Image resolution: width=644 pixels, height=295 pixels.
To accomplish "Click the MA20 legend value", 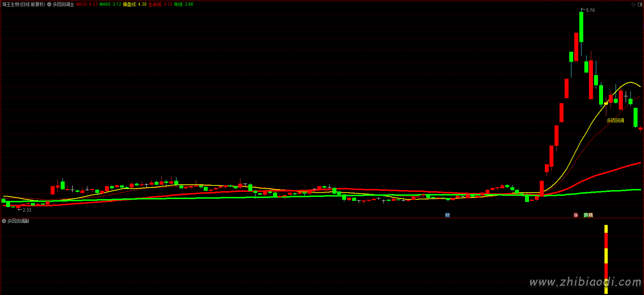I will coord(87,4).
